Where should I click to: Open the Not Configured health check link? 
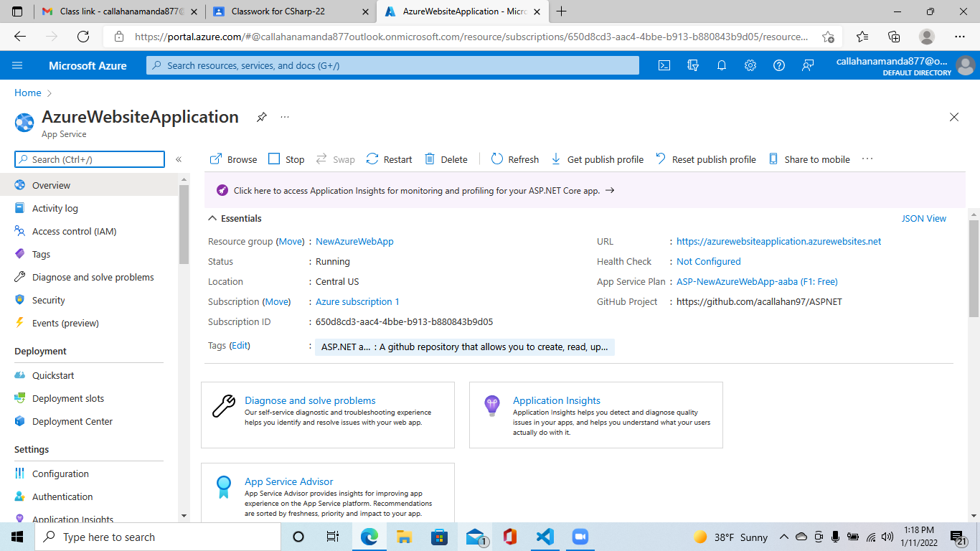(x=709, y=262)
